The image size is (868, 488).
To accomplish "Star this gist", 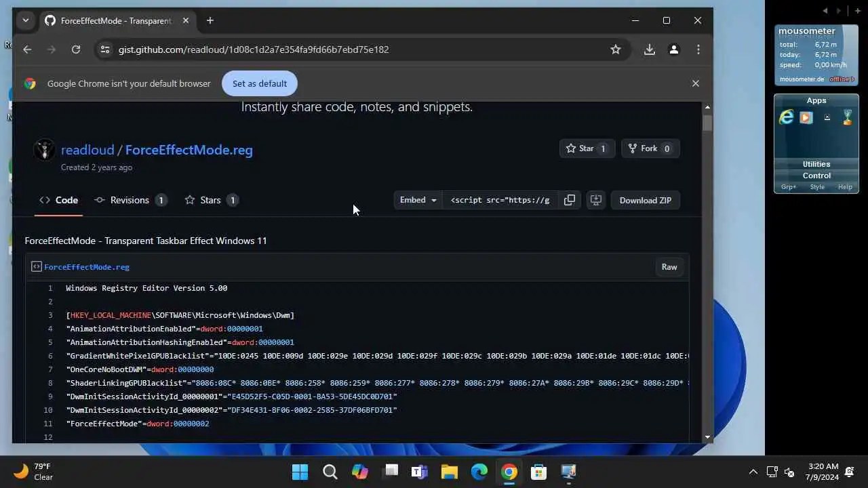I will pyautogui.click(x=587, y=148).
